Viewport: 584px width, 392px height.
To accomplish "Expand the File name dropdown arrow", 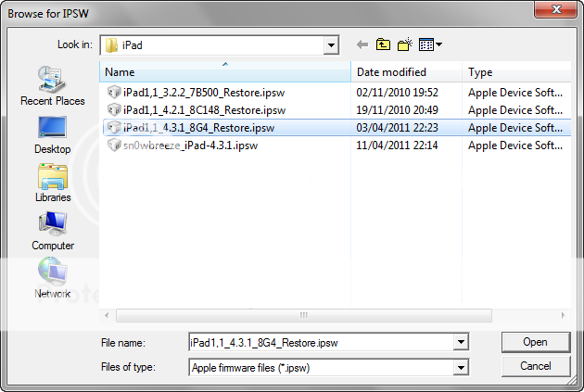I will tap(460, 342).
